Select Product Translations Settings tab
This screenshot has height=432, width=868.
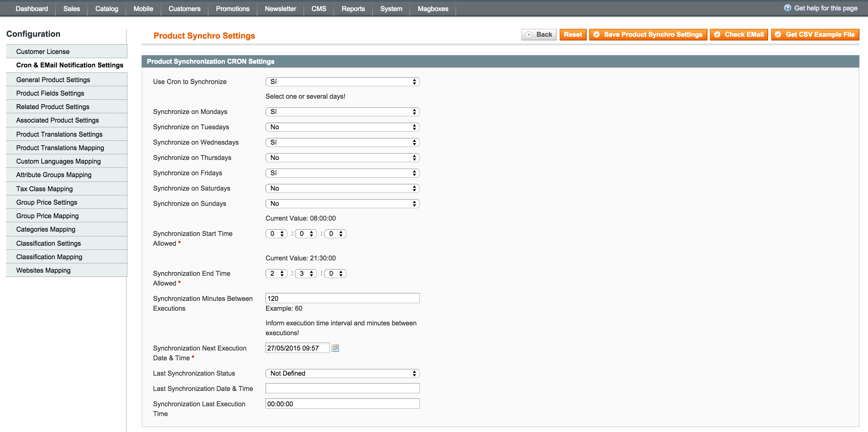coord(67,134)
